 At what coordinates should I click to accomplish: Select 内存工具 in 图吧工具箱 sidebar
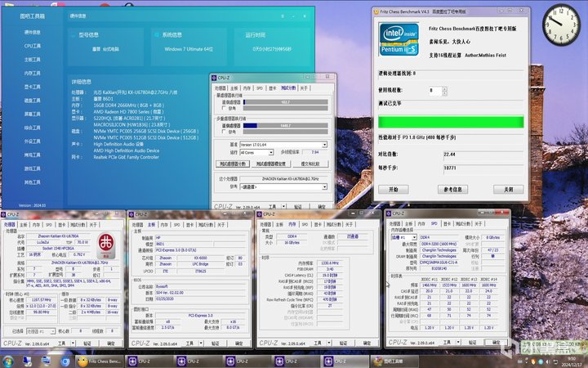[32, 74]
